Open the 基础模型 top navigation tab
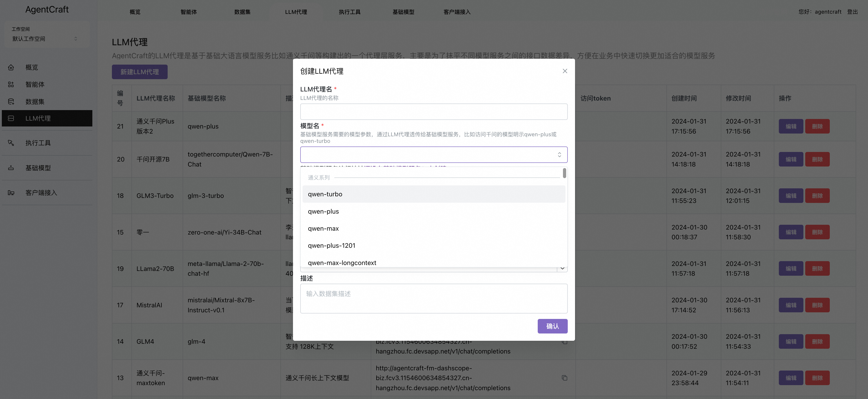This screenshot has width=868, height=399. 403,12
